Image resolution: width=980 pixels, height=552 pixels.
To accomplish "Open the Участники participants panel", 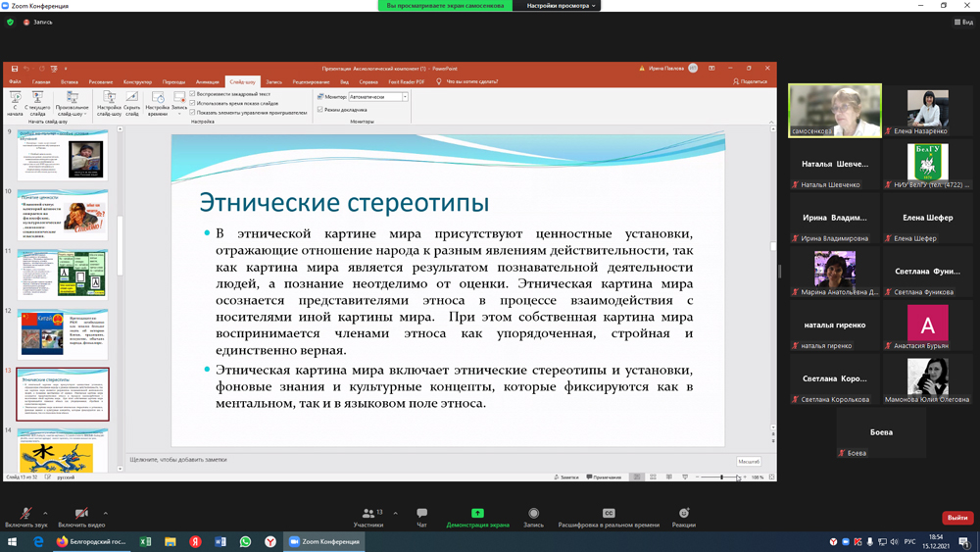I will (x=368, y=516).
